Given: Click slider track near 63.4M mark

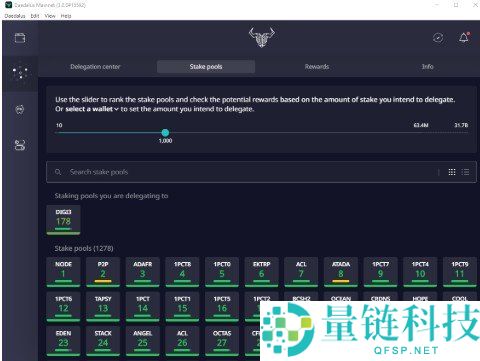Looking at the screenshot, I should [x=421, y=133].
